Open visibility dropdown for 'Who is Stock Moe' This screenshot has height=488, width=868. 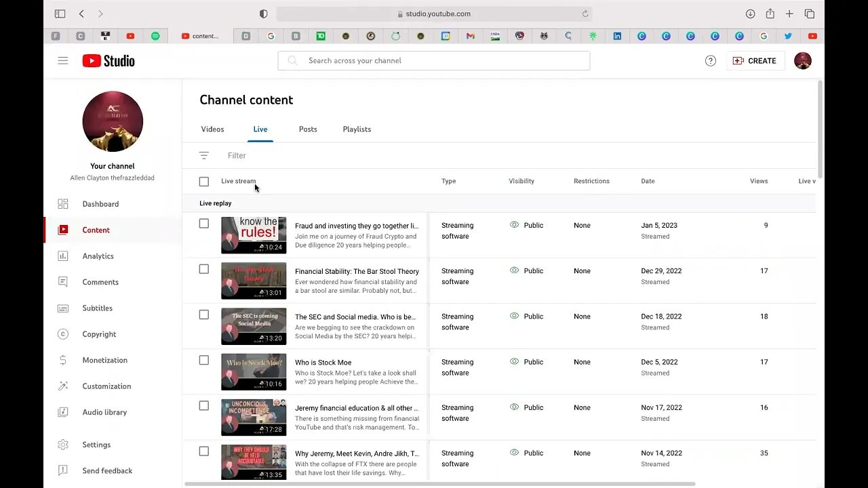(527, 362)
